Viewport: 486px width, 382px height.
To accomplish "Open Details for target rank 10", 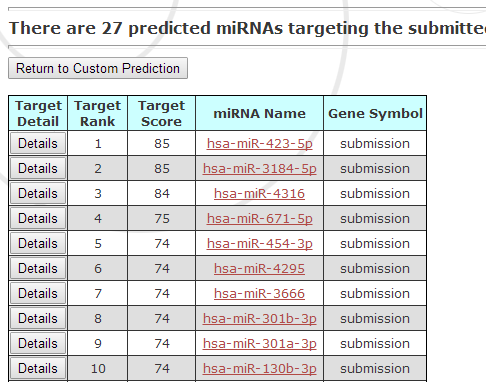I will (x=38, y=368).
